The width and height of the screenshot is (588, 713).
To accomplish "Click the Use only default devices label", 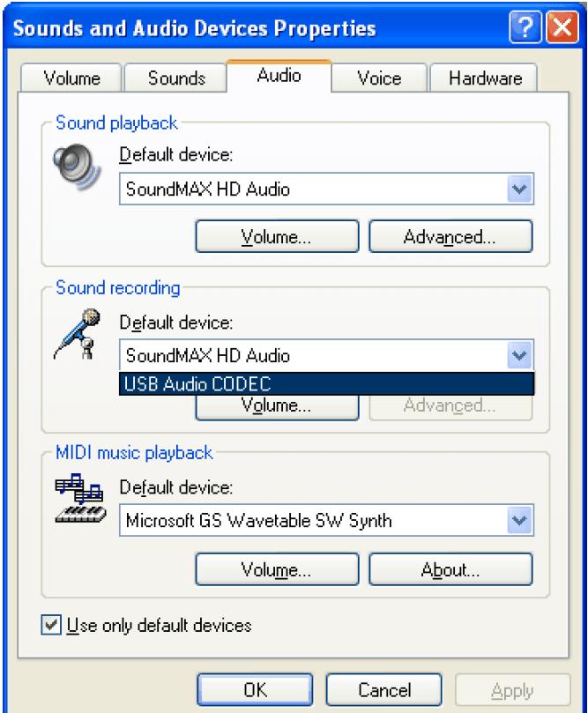I will (x=159, y=625).
